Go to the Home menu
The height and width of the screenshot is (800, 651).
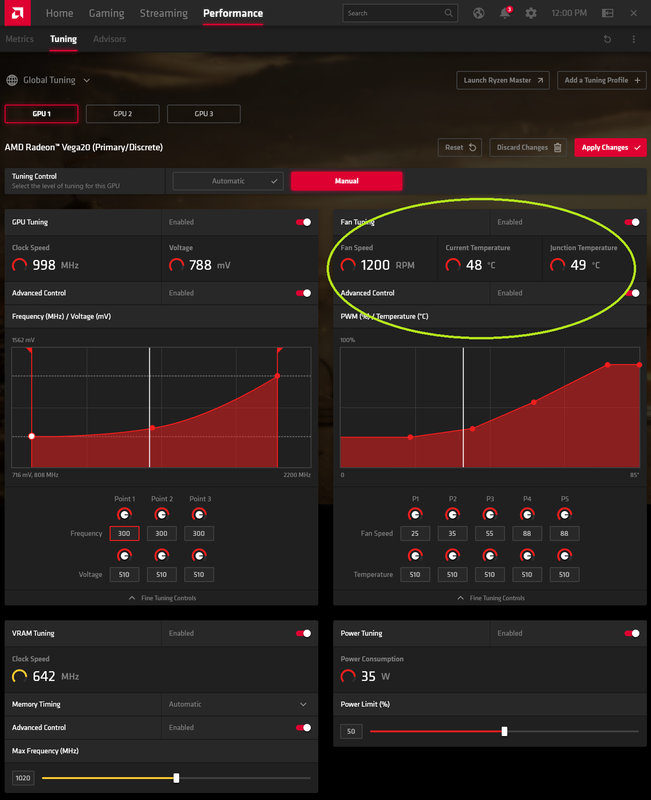click(59, 13)
